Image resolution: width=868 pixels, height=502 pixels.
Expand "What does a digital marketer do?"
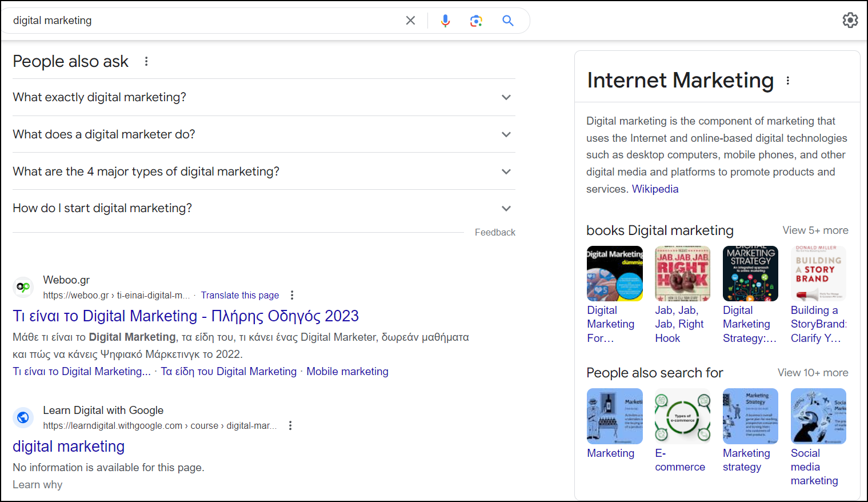[x=264, y=134]
